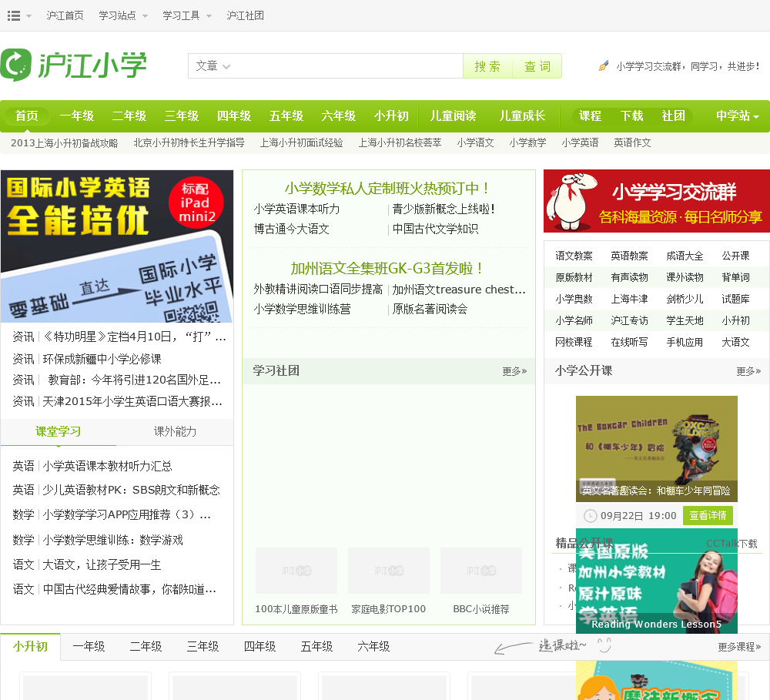Click the 小学学习交流群 red banner
Image resolution: width=770 pixels, height=700 pixels.
pyautogui.click(x=657, y=201)
